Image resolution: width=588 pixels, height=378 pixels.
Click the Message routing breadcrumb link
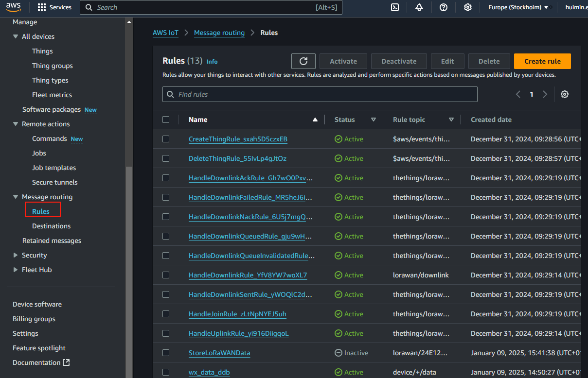[219, 33]
